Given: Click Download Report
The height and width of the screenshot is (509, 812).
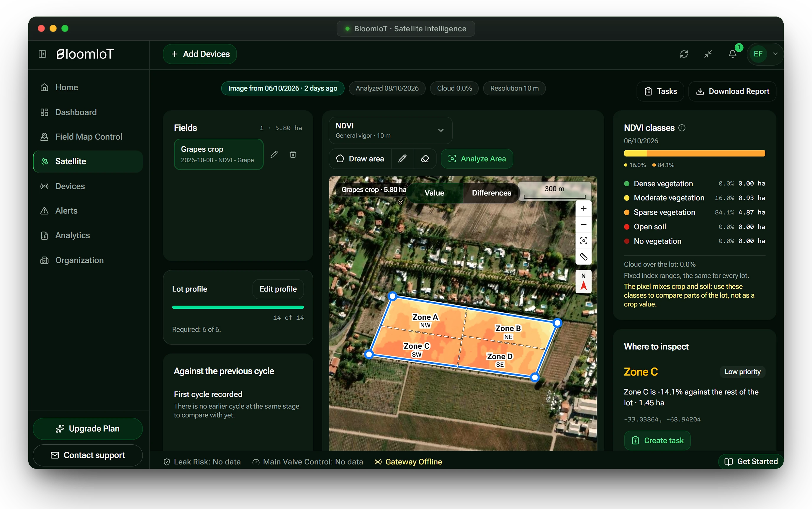Looking at the screenshot, I should pos(732,91).
